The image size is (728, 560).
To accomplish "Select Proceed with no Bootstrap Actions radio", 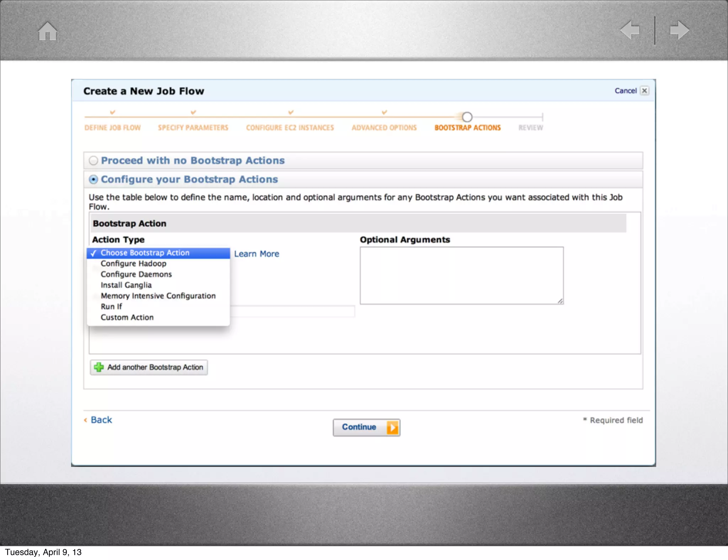I will 93,161.
